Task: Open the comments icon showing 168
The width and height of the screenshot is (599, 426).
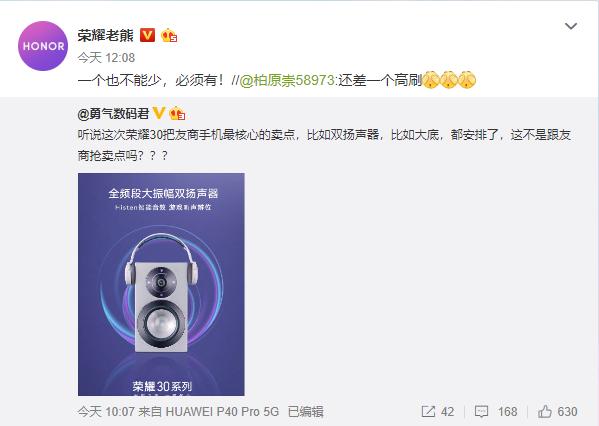Action: click(x=481, y=411)
